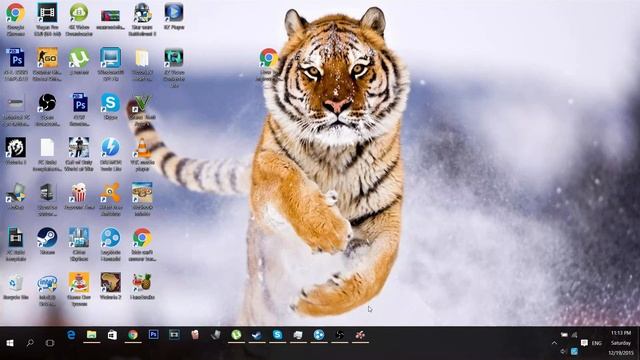The height and width of the screenshot is (360, 640).
Task: Launch the Victoria 2 desktop shortcut
Action: 111,287
